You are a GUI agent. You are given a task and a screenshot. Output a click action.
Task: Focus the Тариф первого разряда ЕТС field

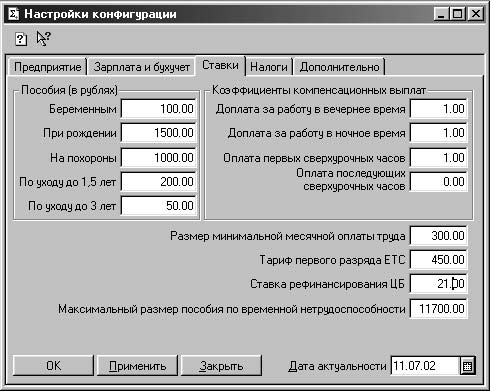438,259
